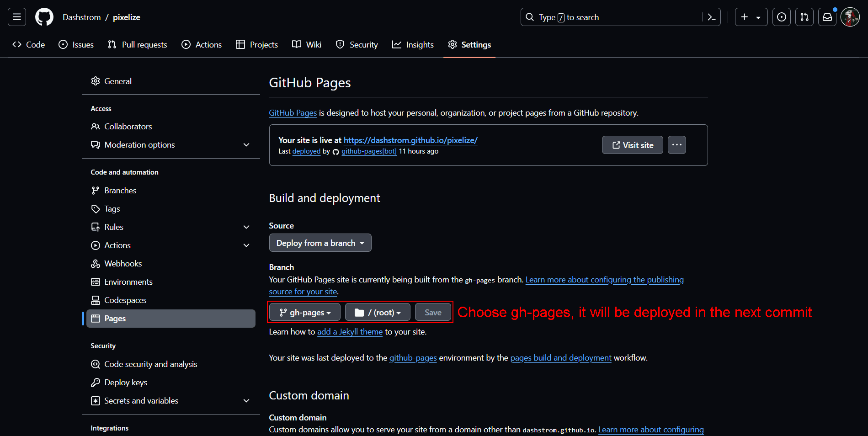
Task: Open Environments settings
Action: coord(171,282)
